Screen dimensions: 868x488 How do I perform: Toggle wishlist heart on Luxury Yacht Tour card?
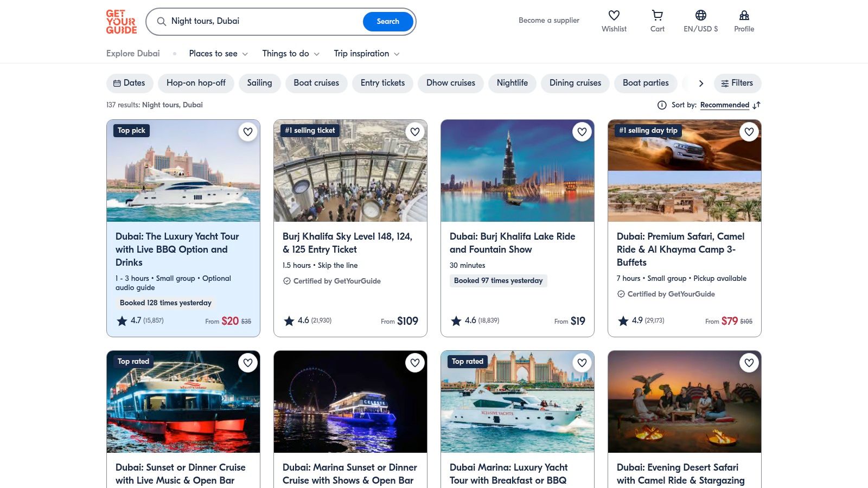pyautogui.click(x=248, y=132)
